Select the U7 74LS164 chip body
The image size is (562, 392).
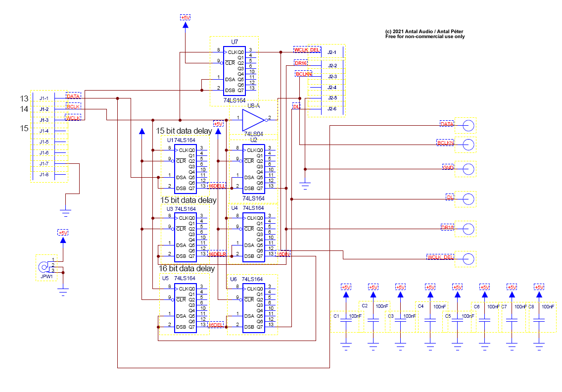(234, 71)
